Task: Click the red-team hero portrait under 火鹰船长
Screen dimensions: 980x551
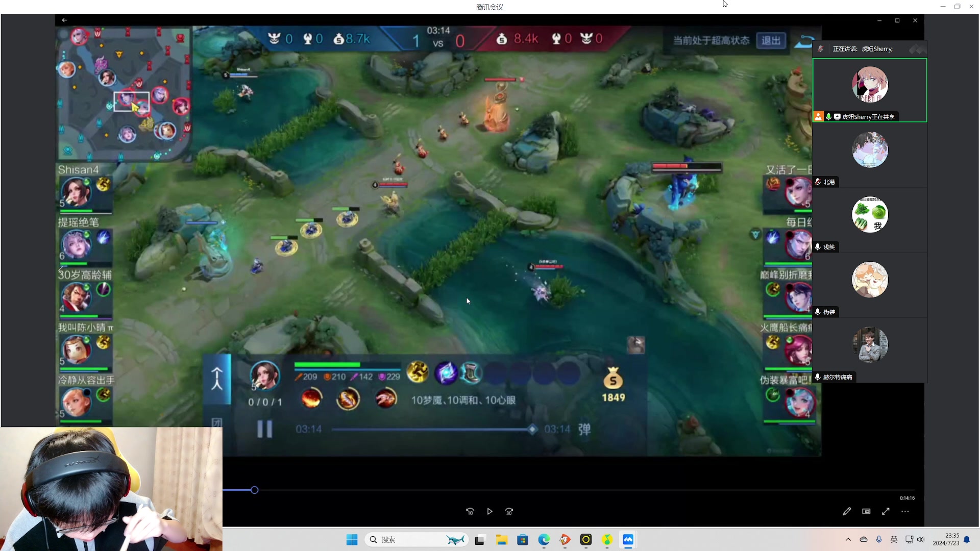Action: pyautogui.click(x=798, y=350)
